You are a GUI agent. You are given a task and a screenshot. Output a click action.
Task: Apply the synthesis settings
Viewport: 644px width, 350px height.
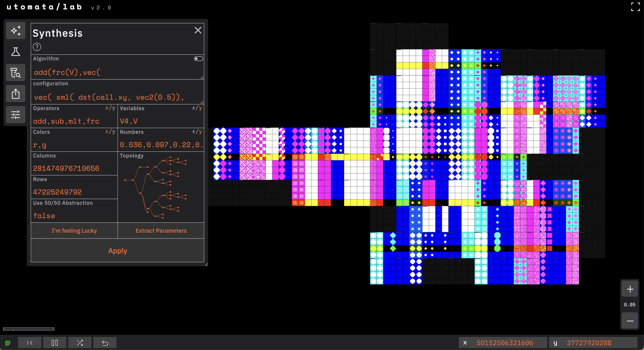pos(117,250)
